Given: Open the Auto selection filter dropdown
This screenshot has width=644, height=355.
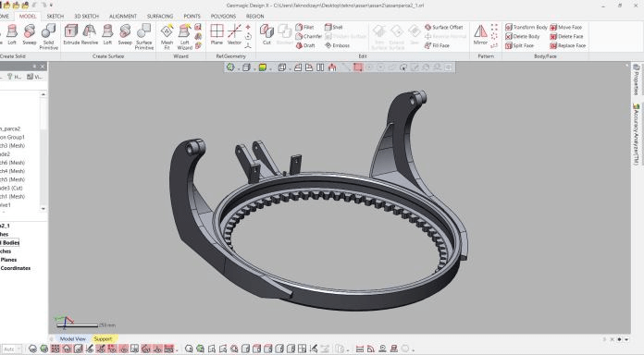Looking at the screenshot, I should click(x=11, y=349).
